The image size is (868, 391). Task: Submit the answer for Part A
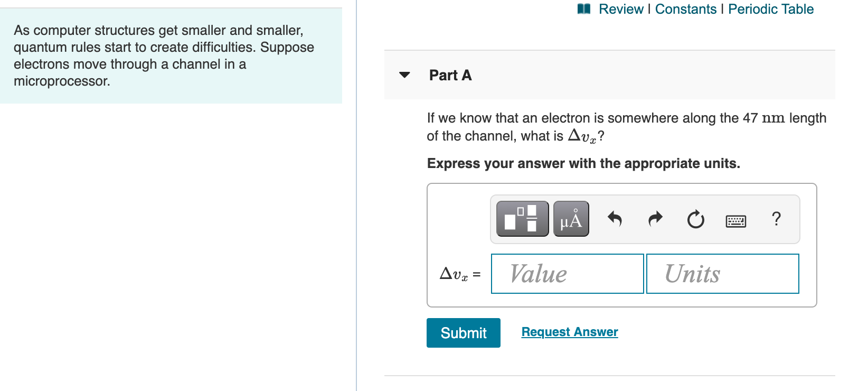[x=463, y=332]
